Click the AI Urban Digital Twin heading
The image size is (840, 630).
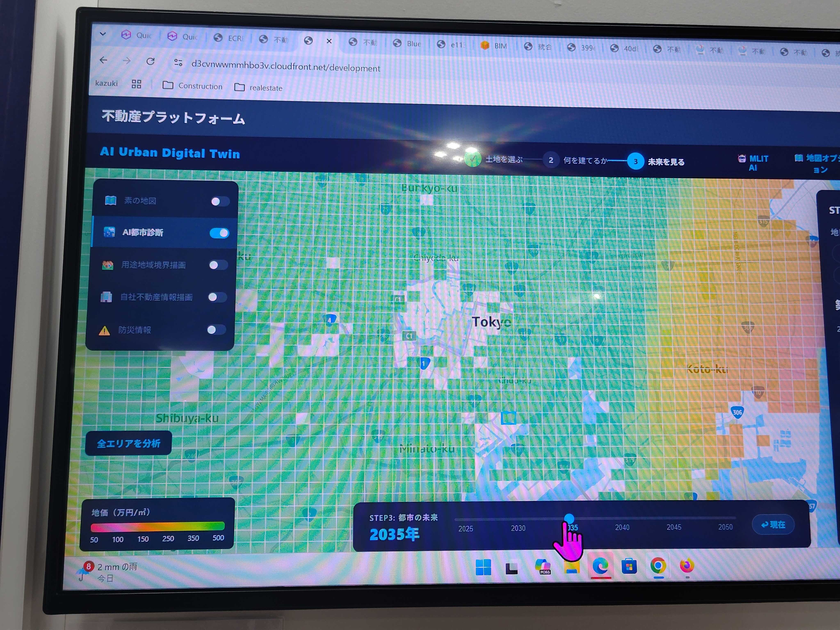(170, 153)
